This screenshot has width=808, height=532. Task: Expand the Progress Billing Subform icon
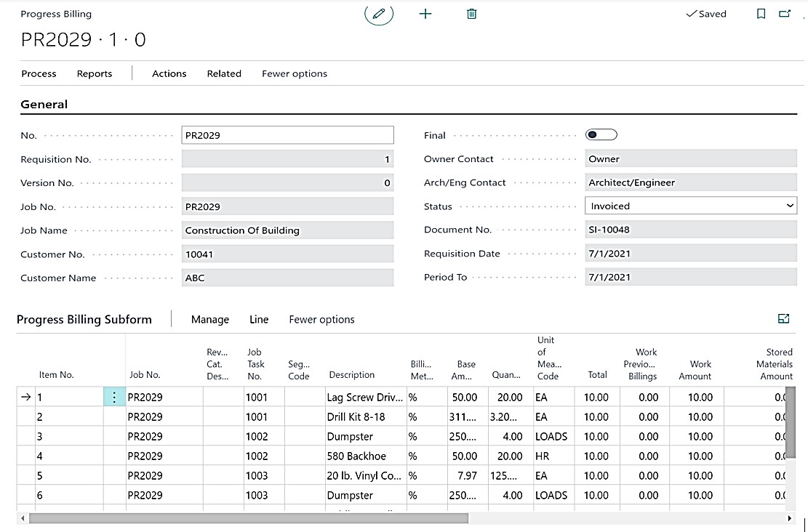(x=783, y=318)
